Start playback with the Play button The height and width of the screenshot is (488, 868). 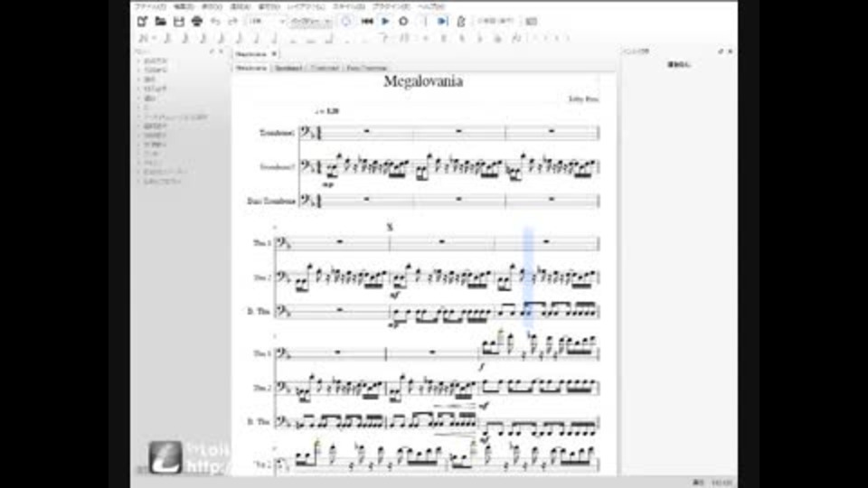[385, 22]
